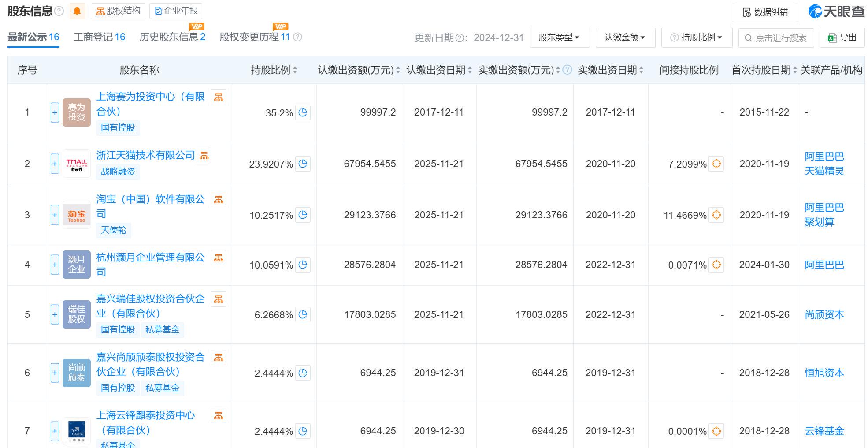Click indirect holding icon next to 0.0001%
The height and width of the screenshot is (448, 868).
tap(716, 431)
